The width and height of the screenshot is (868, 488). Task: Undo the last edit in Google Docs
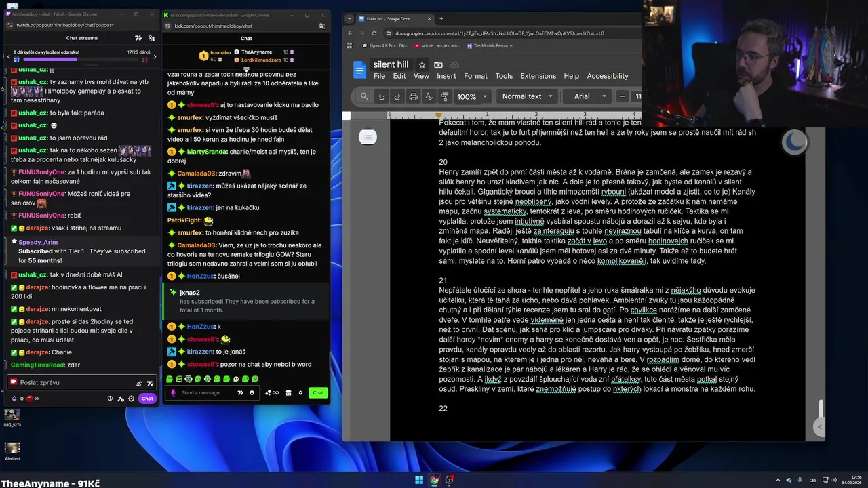pos(382,96)
